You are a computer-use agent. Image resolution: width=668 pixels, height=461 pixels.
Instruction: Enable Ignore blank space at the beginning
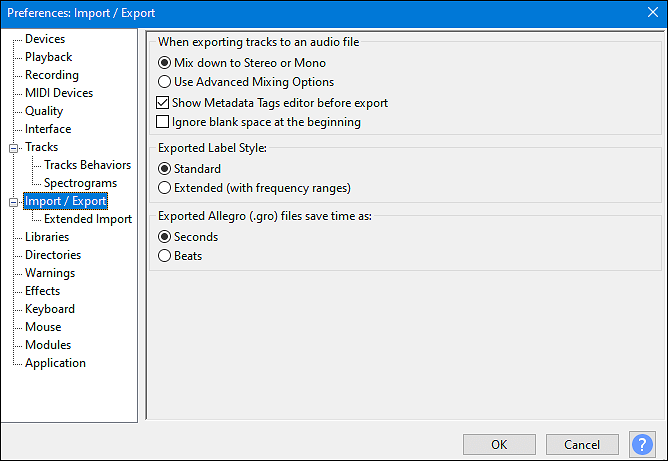(164, 122)
